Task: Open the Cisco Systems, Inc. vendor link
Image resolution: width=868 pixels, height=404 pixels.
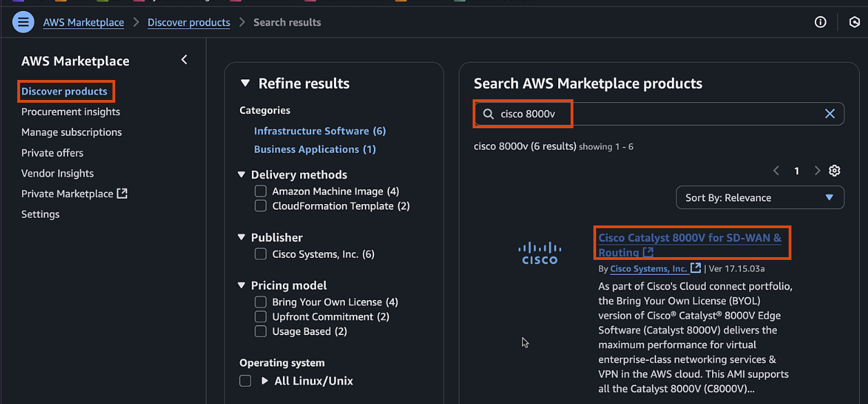Action: tap(649, 269)
